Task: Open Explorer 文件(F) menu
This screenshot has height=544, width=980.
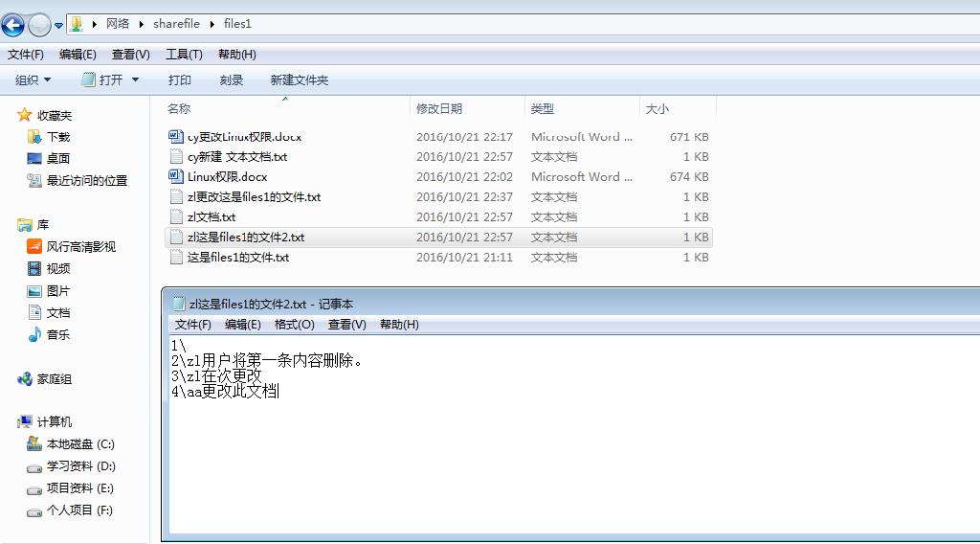Action: [26, 55]
